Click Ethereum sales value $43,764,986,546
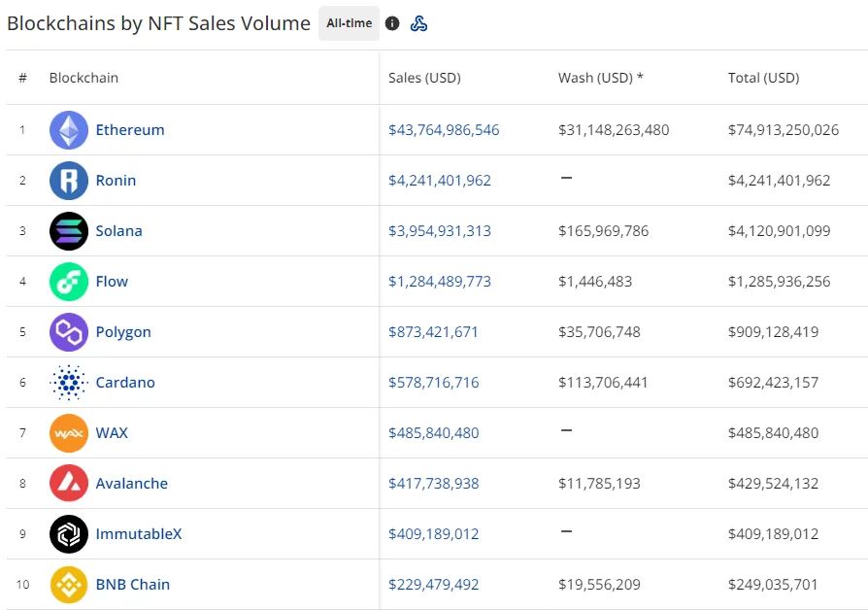 [444, 130]
